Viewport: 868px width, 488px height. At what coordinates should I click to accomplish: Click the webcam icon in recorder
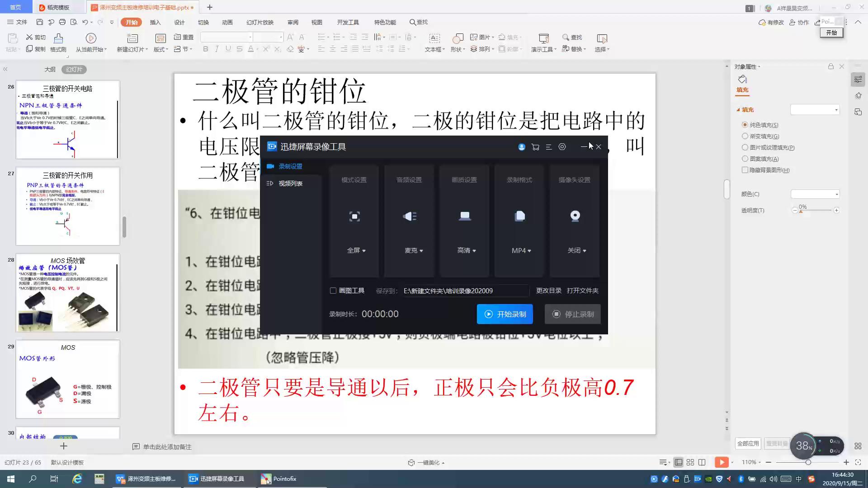tap(575, 216)
